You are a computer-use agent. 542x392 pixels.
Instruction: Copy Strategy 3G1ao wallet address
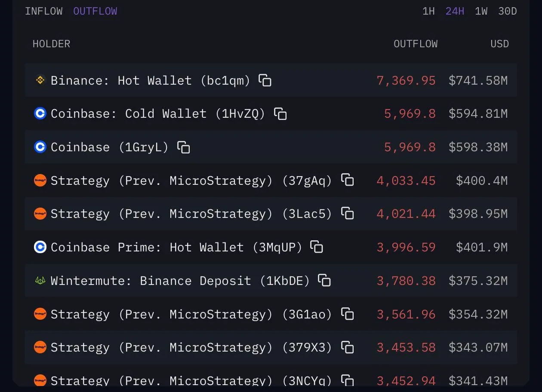point(347,314)
